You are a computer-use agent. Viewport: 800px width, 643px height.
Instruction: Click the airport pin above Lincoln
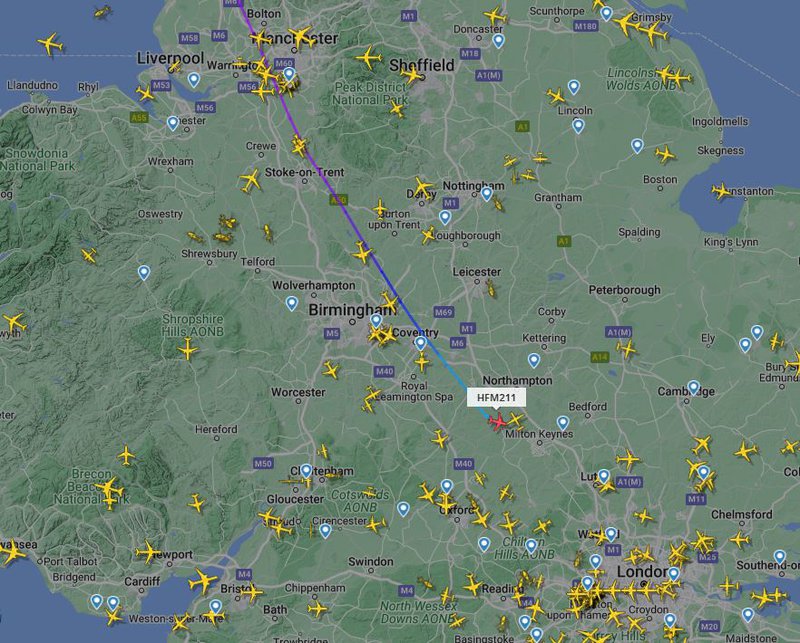(574, 87)
